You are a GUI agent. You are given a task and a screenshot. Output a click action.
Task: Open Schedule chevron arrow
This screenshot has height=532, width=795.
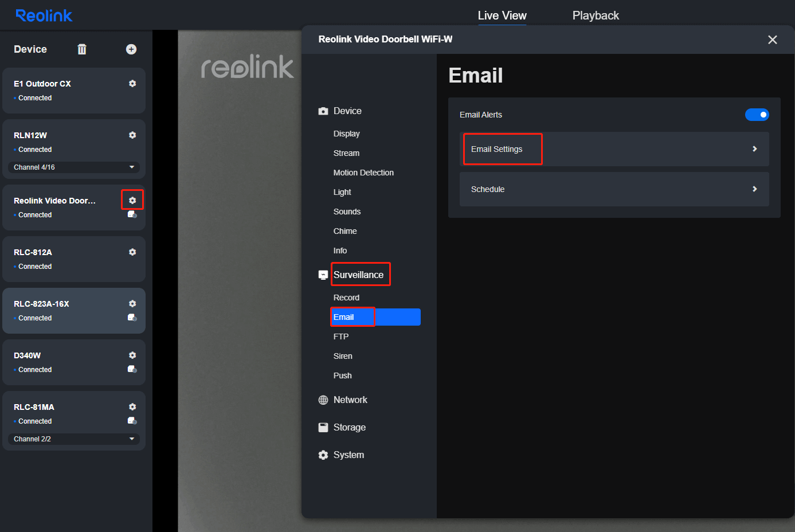[x=755, y=189]
